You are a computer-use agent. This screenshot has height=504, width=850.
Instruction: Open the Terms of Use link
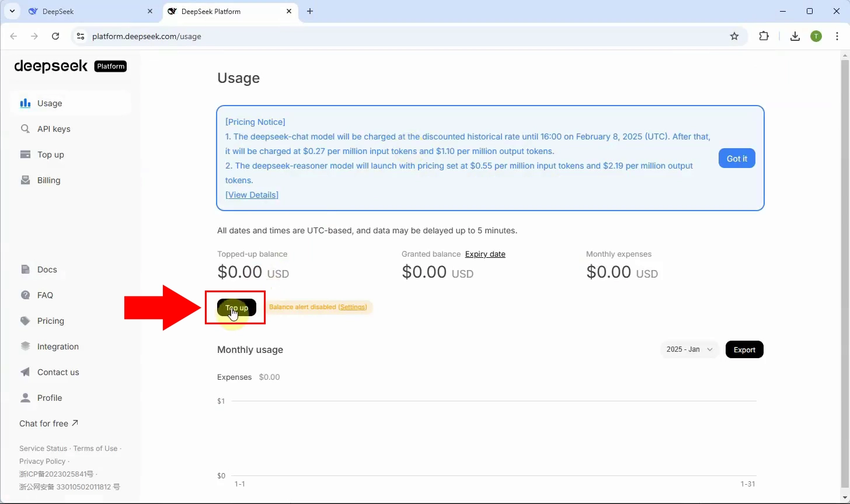pos(95,449)
